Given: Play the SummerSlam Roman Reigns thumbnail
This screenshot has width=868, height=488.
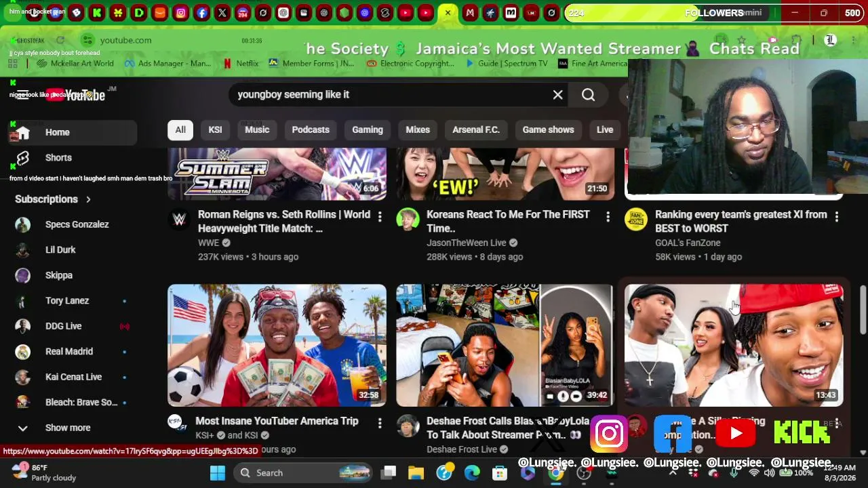Looking at the screenshot, I should (277, 174).
